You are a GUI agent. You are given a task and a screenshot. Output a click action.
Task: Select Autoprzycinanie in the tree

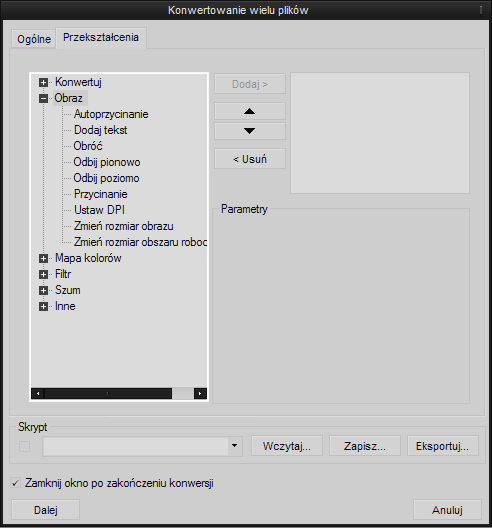(x=111, y=114)
